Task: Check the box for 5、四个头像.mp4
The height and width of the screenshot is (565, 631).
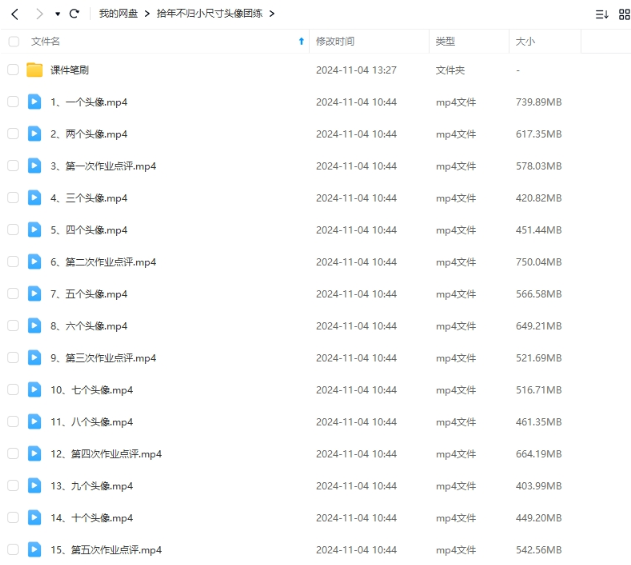Action: point(13,229)
